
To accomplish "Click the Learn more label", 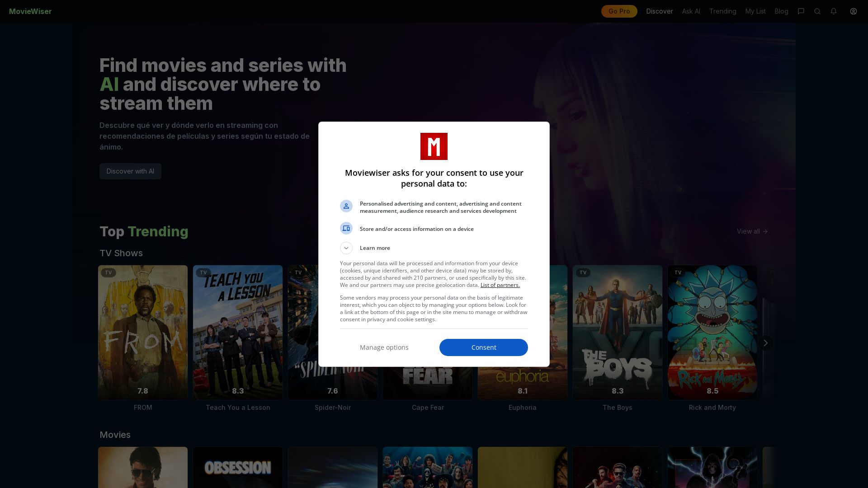I will (x=375, y=248).
